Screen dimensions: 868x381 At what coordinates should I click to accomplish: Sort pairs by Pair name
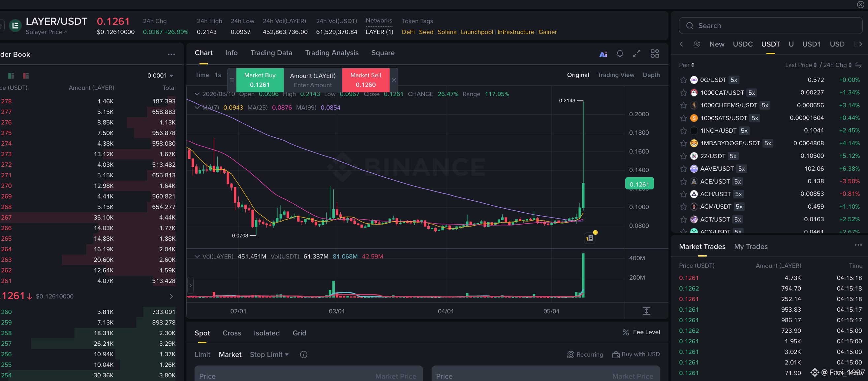pyautogui.click(x=686, y=65)
